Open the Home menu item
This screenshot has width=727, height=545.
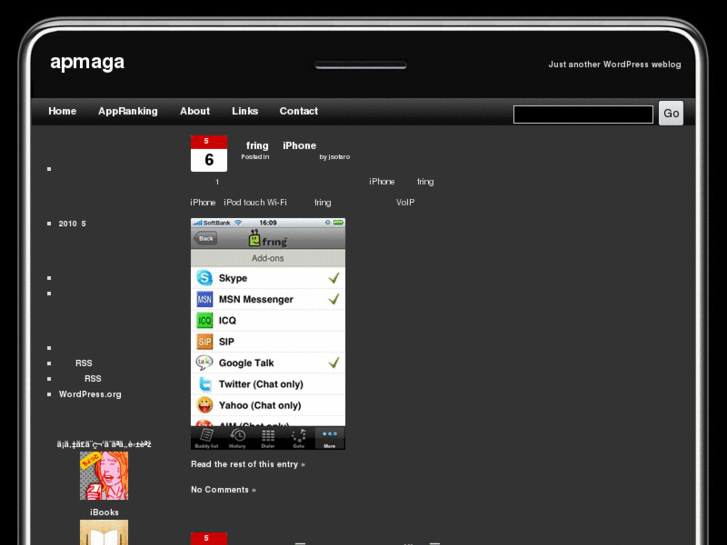point(62,111)
